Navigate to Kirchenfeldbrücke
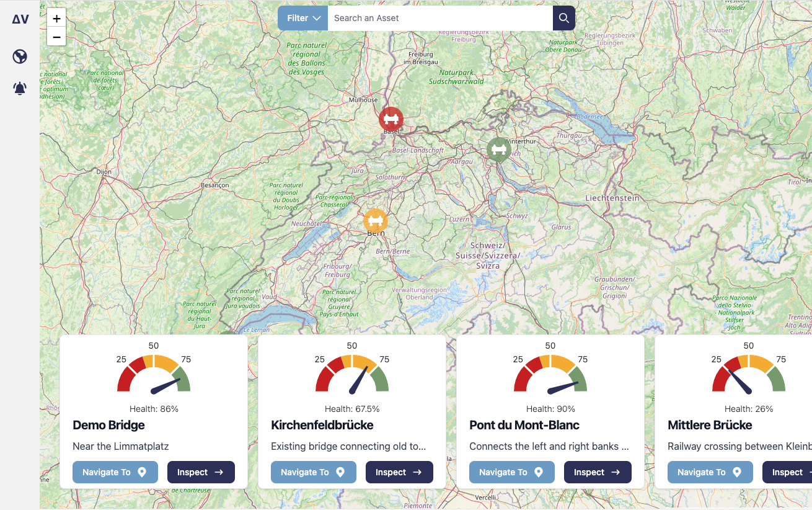Viewport: 812px width, 510px height. pyautogui.click(x=314, y=472)
